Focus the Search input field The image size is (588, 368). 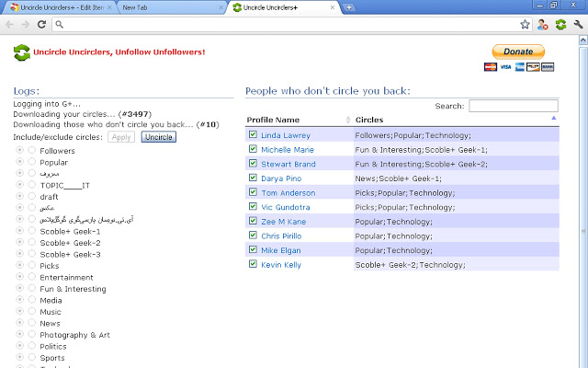pos(514,106)
